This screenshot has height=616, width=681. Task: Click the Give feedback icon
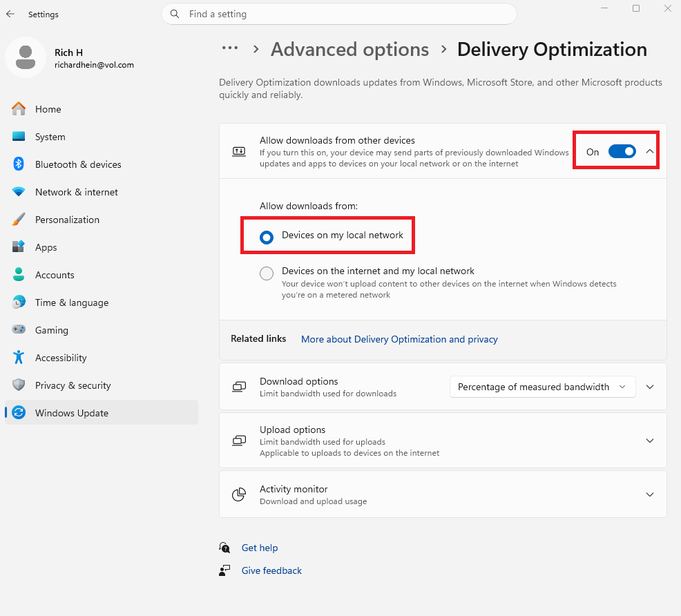(x=224, y=570)
